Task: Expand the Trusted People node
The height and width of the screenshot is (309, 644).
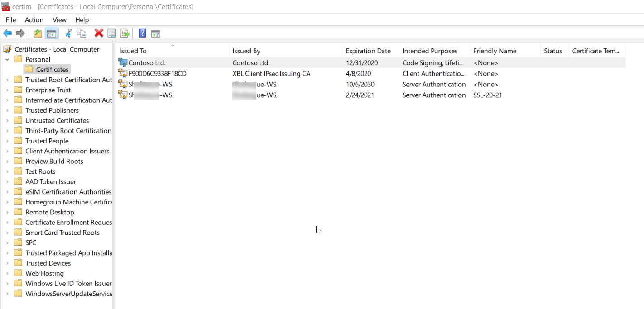Action: [7, 141]
